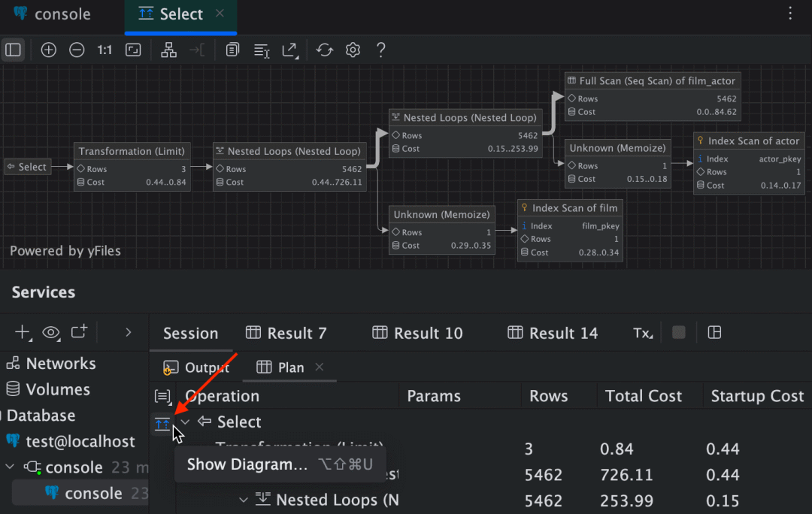The height and width of the screenshot is (514, 812).
Task: Click the Full Scan of film_actor node
Action: click(651, 95)
